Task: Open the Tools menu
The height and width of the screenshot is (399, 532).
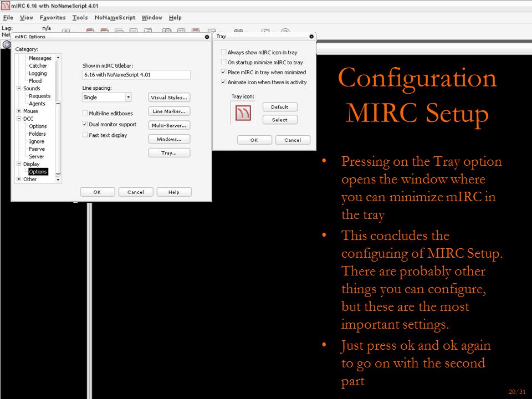Action: pyautogui.click(x=80, y=18)
